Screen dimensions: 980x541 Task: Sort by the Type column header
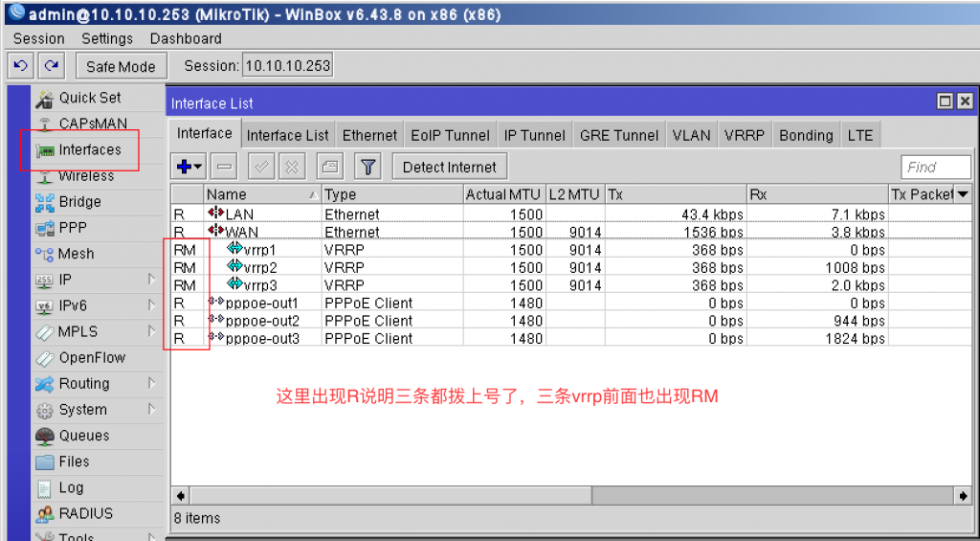coord(392,194)
